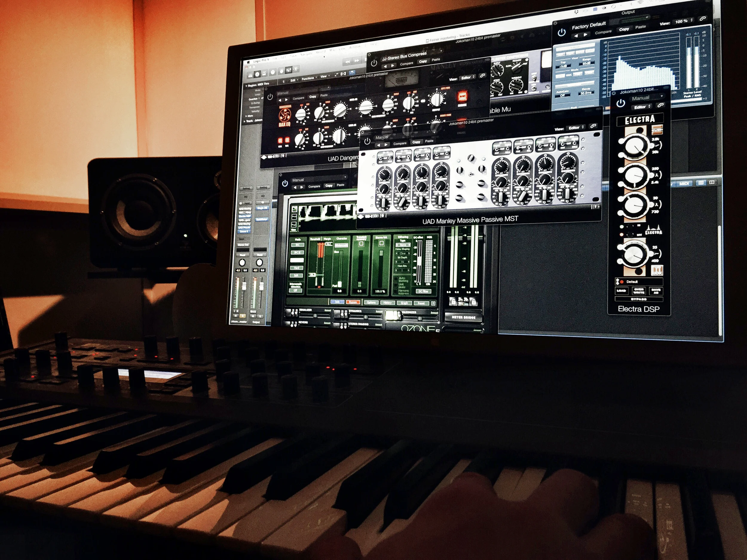Click Copy in BAX EQ plugin header

[x=313, y=96]
